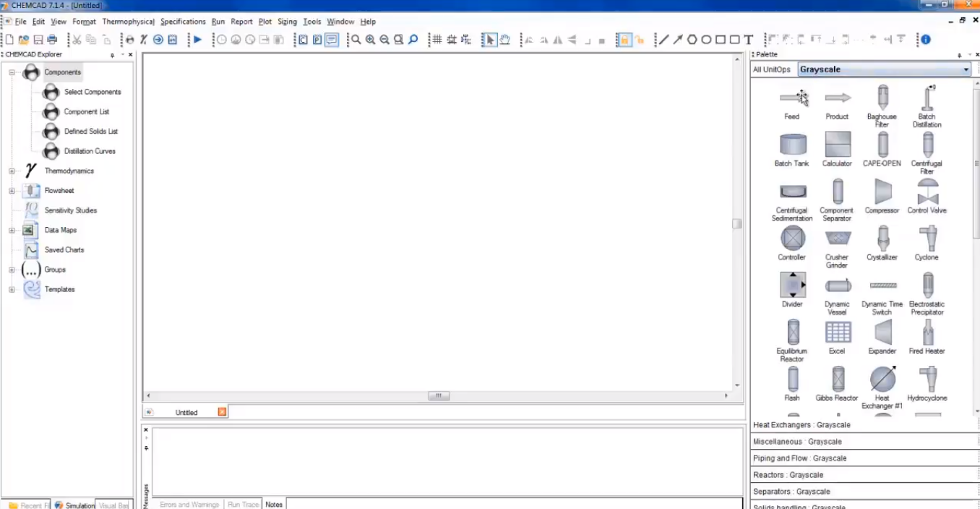Click the Open file toolbar icon

click(x=24, y=40)
